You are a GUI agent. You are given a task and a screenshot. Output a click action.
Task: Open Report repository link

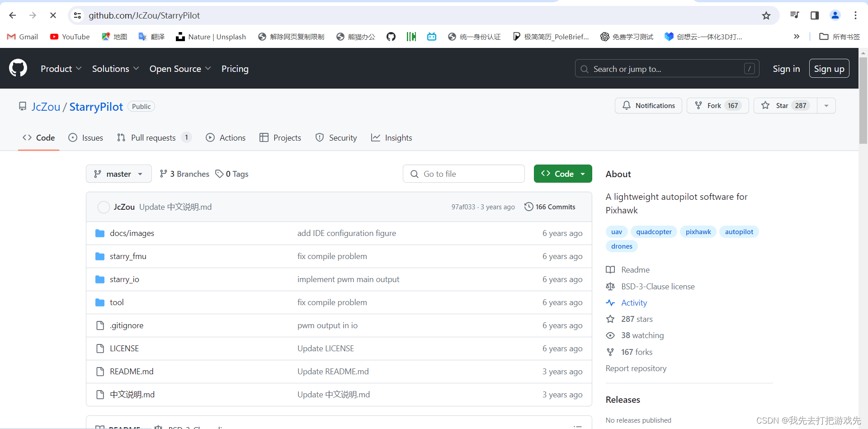(x=636, y=368)
